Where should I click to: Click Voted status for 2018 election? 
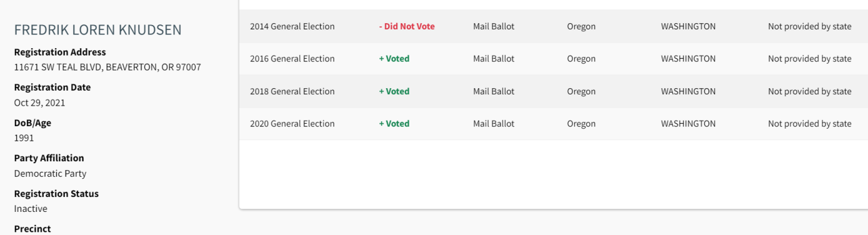point(394,91)
